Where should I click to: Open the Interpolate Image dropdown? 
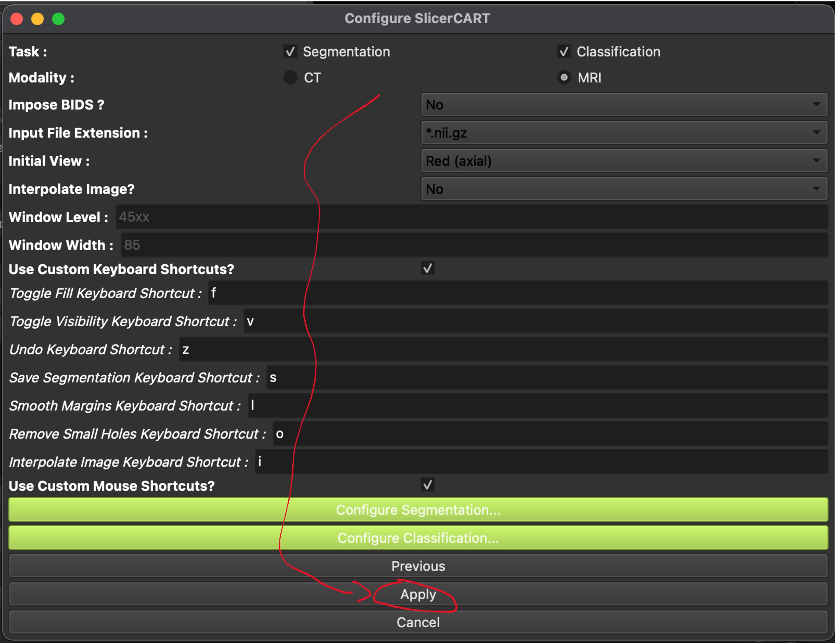click(624, 189)
